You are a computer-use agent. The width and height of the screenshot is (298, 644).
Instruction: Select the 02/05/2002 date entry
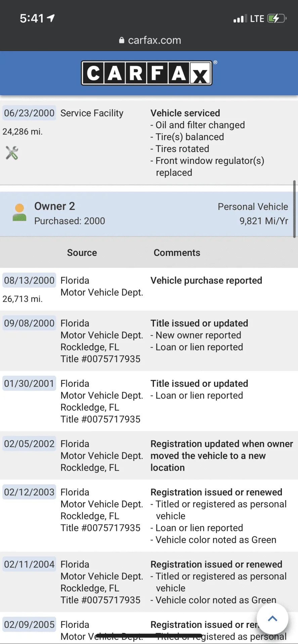pos(29,444)
